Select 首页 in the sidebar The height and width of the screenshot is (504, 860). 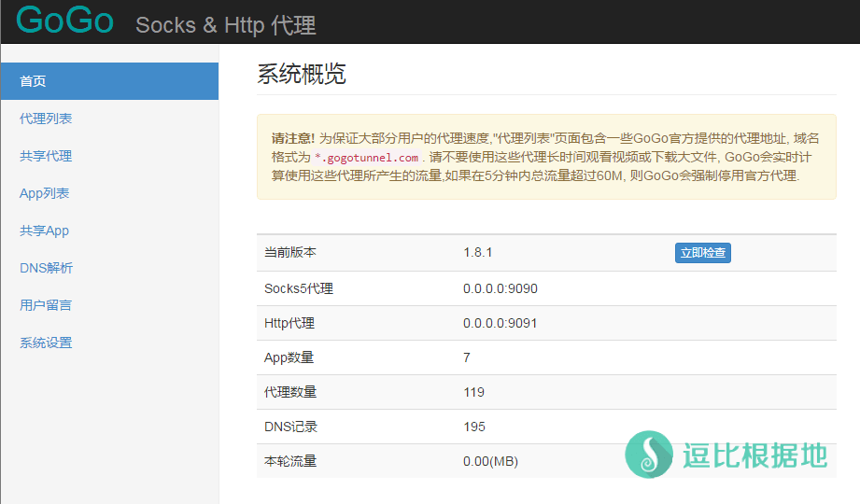click(x=34, y=81)
